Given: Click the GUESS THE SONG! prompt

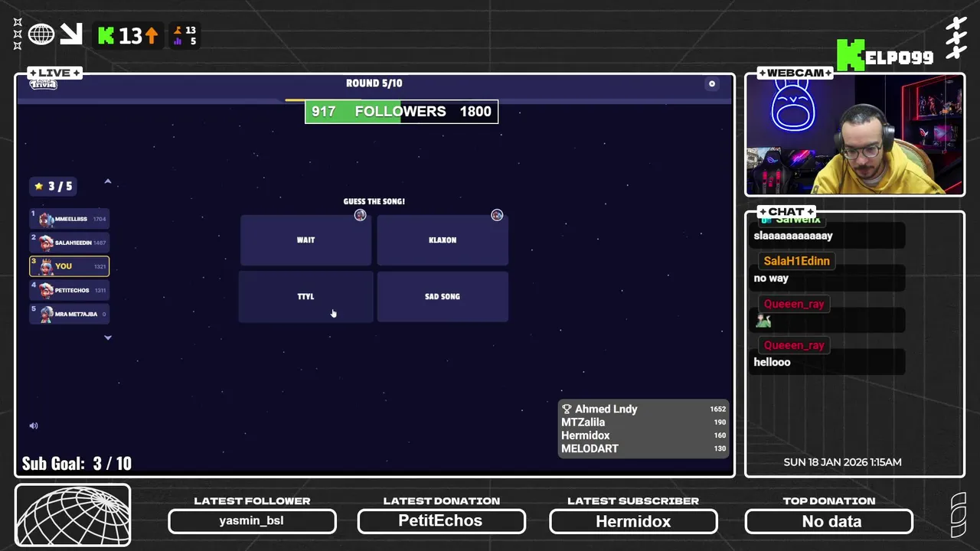Looking at the screenshot, I should pyautogui.click(x=374, y=201).
